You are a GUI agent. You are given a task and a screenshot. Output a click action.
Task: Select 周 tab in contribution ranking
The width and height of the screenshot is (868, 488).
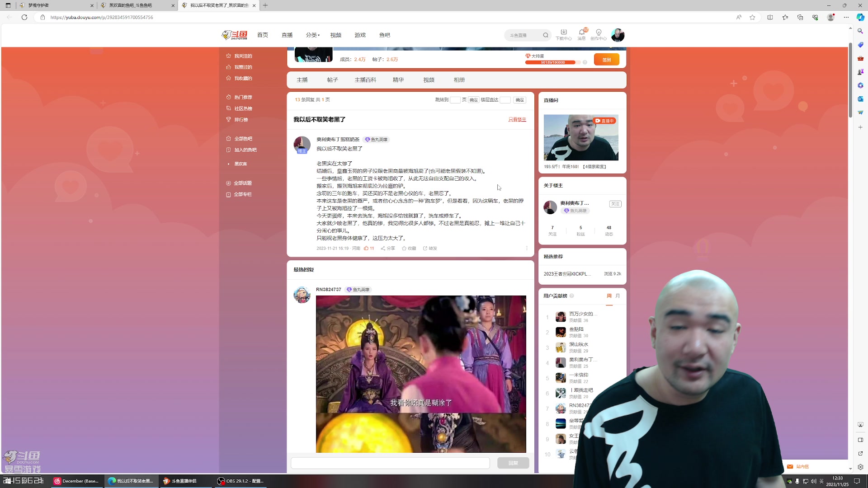(609, 296)
